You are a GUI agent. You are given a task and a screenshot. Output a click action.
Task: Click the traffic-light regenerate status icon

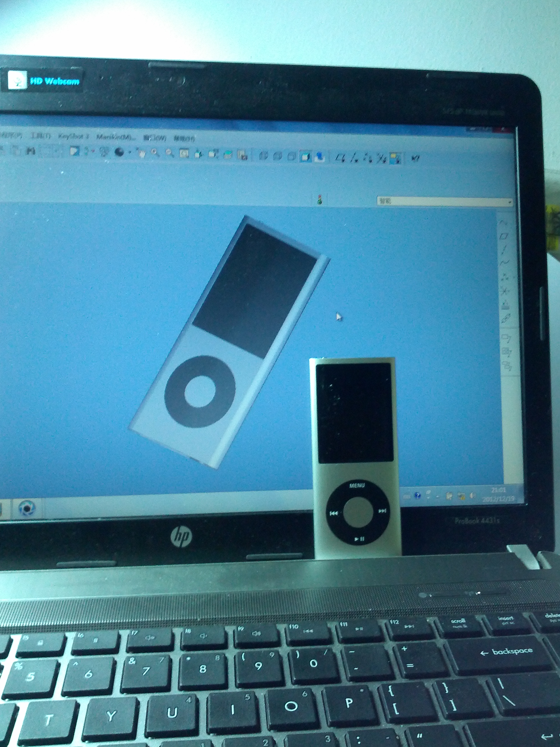click(x=319, y=201)
